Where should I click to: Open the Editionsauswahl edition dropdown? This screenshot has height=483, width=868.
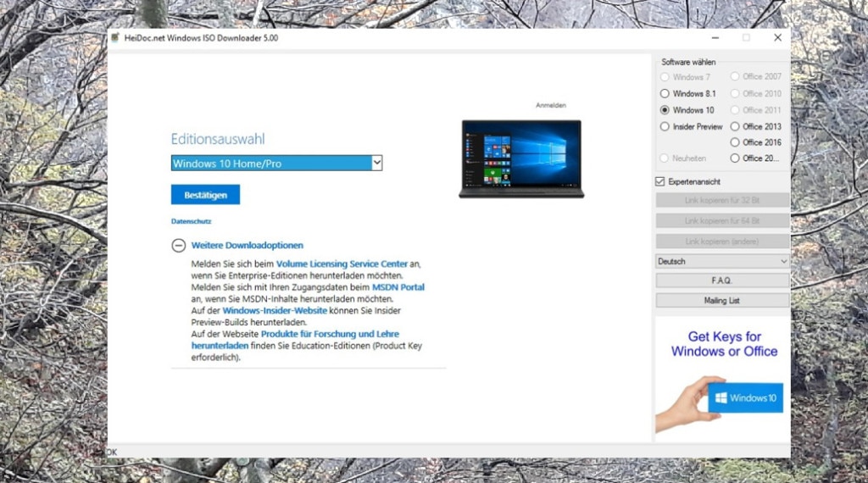click(x=276, y=163)
